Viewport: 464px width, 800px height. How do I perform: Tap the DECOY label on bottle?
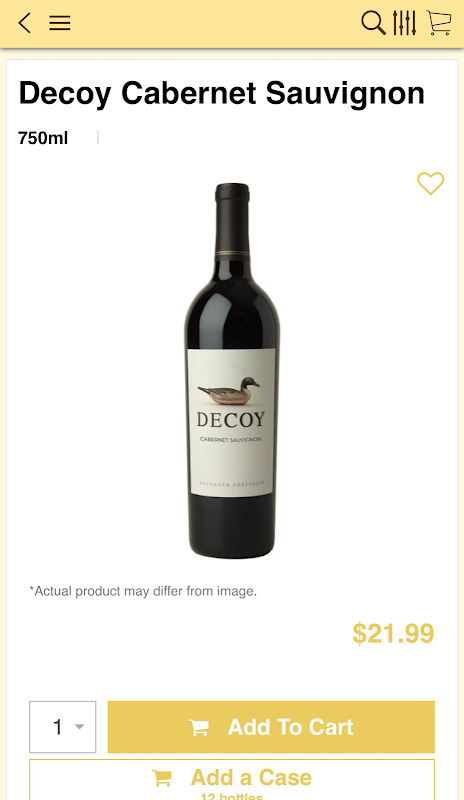pyautogui.click(x=231, y=420)
